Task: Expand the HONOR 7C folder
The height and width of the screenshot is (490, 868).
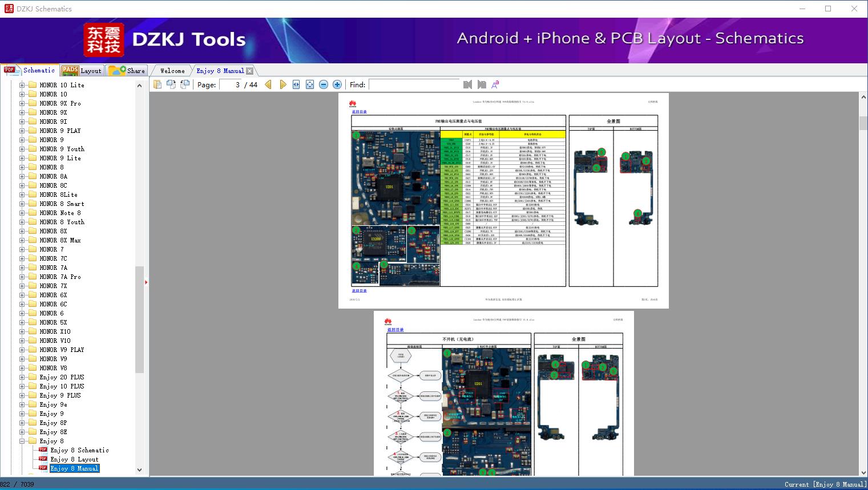Action: point(22,258)
